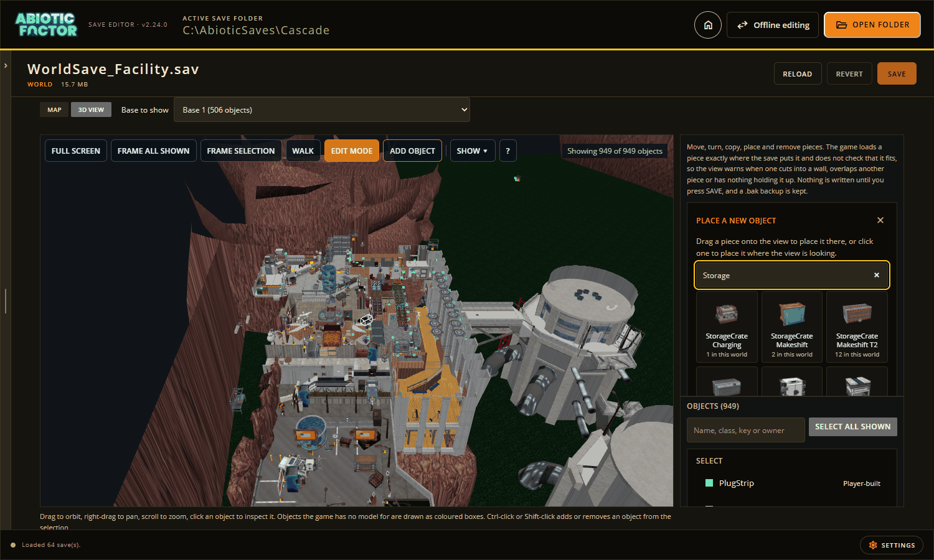934x560 pixels.
Task: Toggle Edit Mode
Action: (352, 151)
